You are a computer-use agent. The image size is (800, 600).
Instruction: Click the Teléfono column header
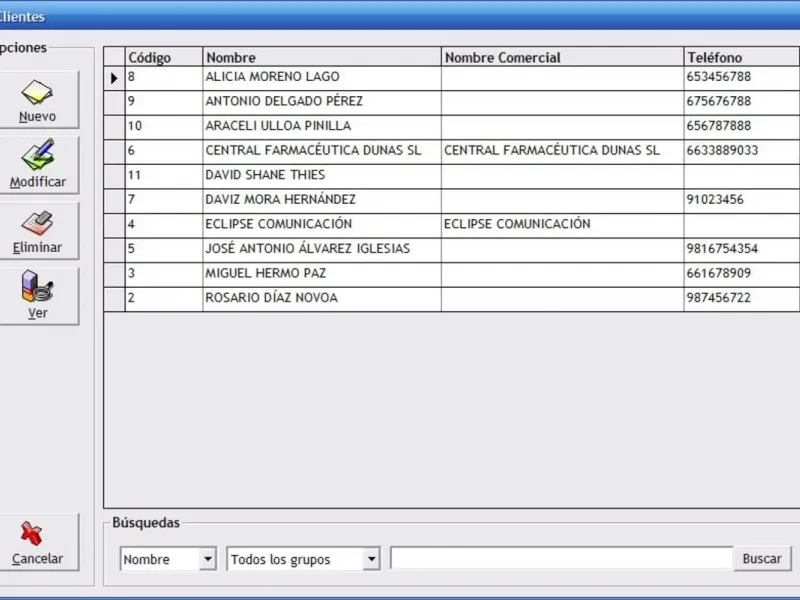[742, 57]
